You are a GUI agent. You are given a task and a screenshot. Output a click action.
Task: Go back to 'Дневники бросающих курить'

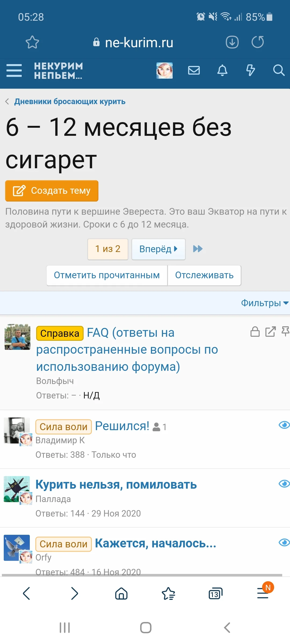[x=70, y=101]
